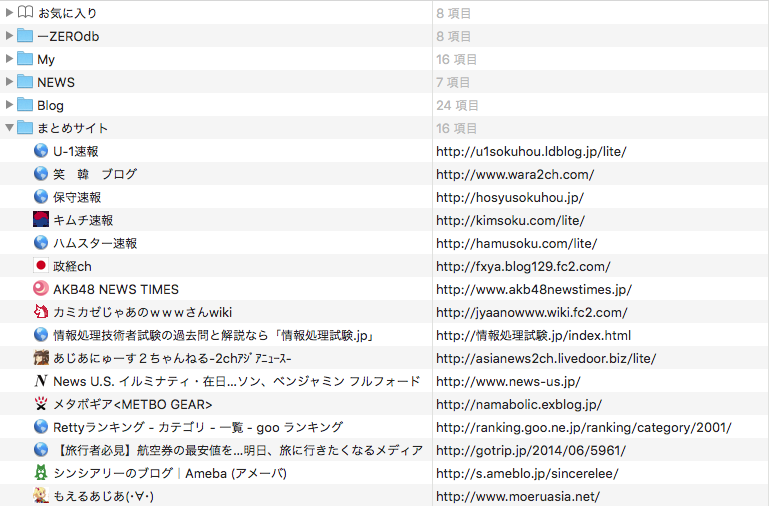Click the カミカゼじゃあの wiki red favicon
The image size is (769, 506).
pyautogui.click(x=41, y=311)
